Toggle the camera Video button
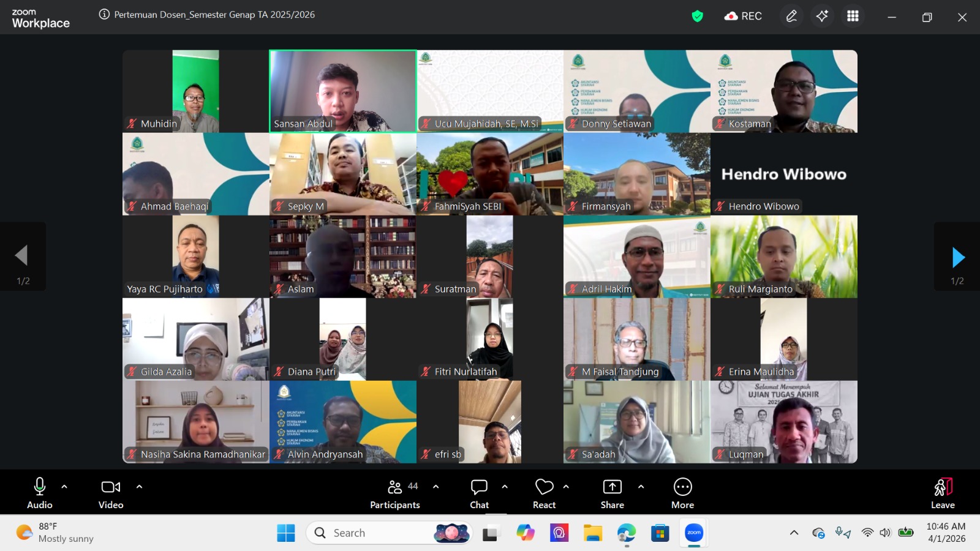Viewport: 980px width, 551px height. pyautogui.click(x=111, y=493)
